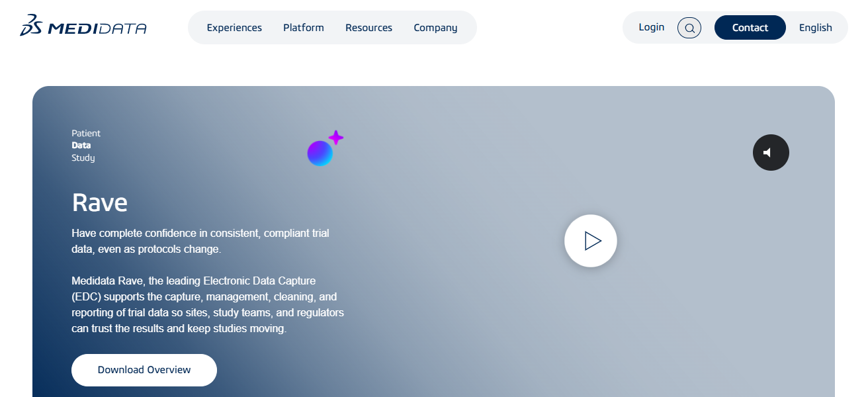This screenshot has width=868, height=397.
Task: Open the Experiences menu
Action: click(x=234, y=28)
